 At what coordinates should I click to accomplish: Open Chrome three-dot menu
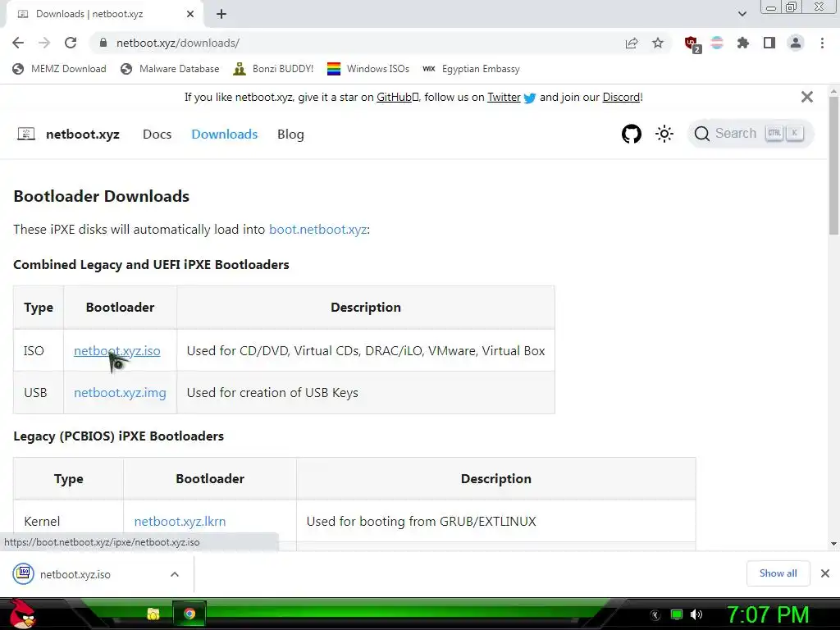pyautogui.click(x=822, y=43)
